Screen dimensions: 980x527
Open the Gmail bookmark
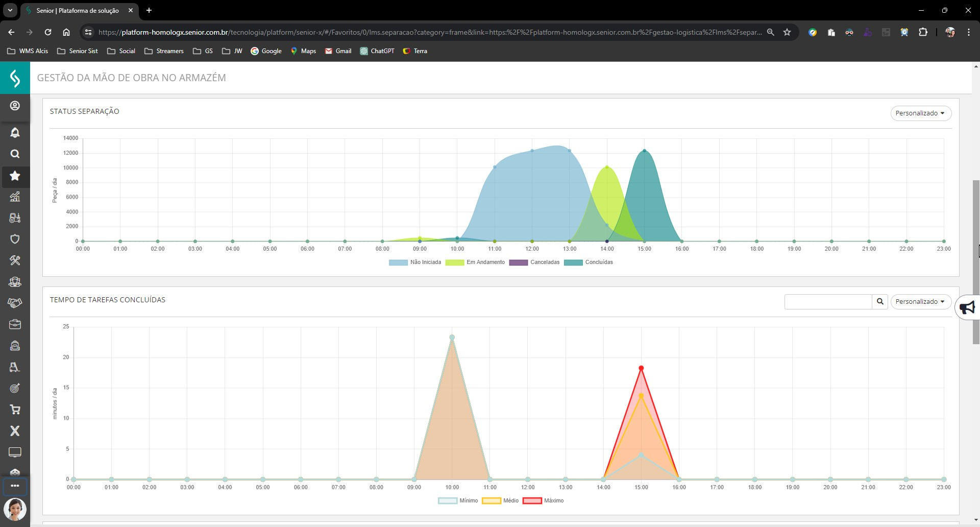[338, 51]
